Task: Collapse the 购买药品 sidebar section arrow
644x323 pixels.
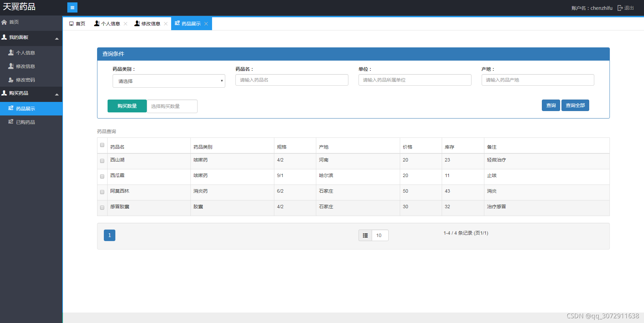Action: tap(57, 94)
